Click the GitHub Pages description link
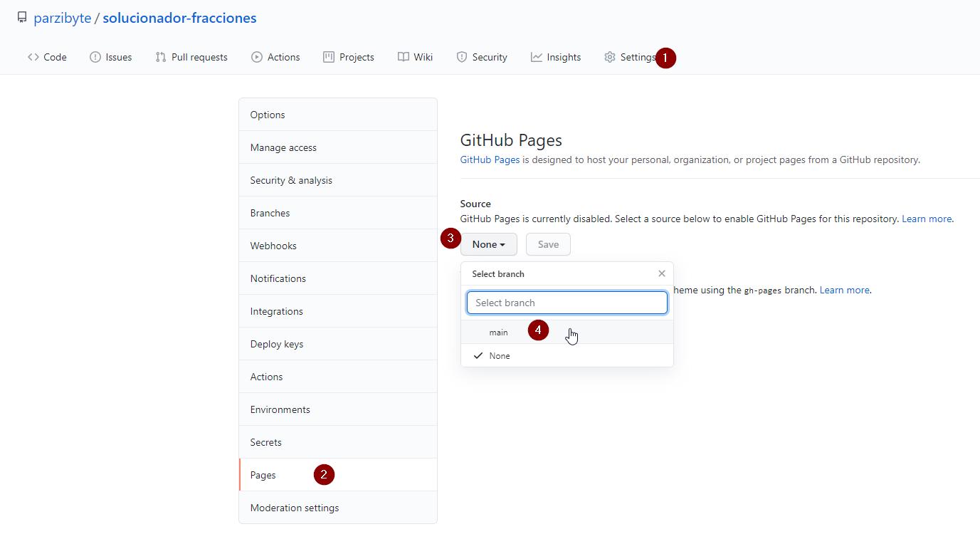 click(x=490, y=159)
